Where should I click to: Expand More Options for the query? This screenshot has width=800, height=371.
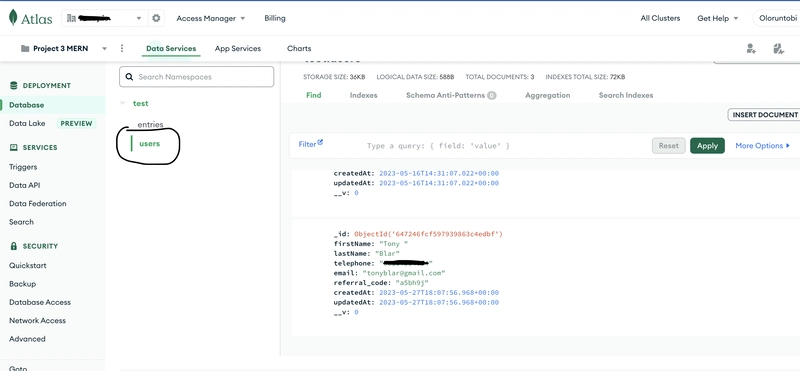click(x=762, y=145)
